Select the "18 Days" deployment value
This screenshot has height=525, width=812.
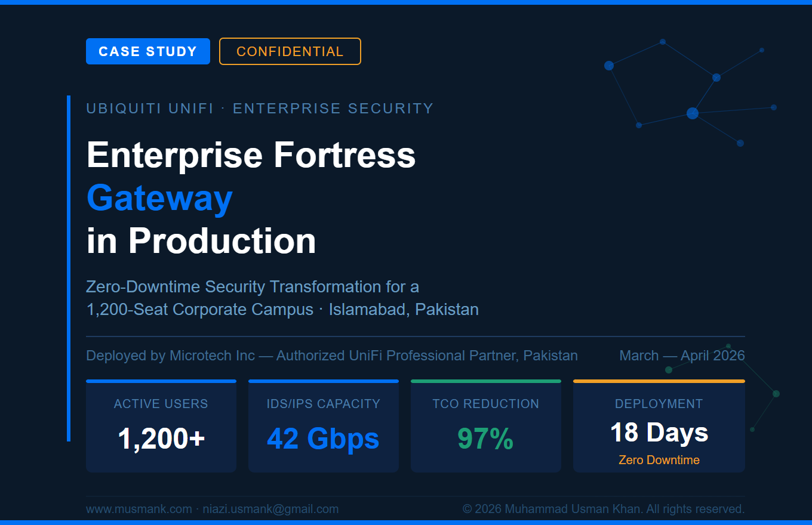(x=659, y=433)
